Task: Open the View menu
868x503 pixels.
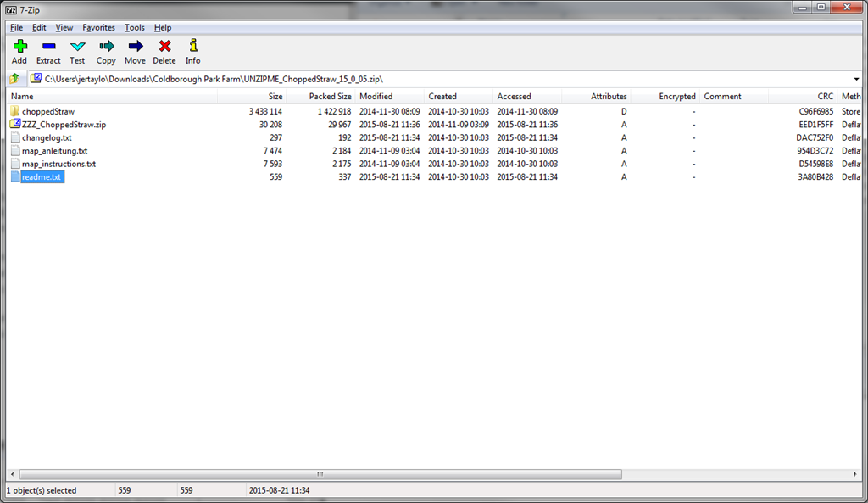Action: [x=64, y=28]
